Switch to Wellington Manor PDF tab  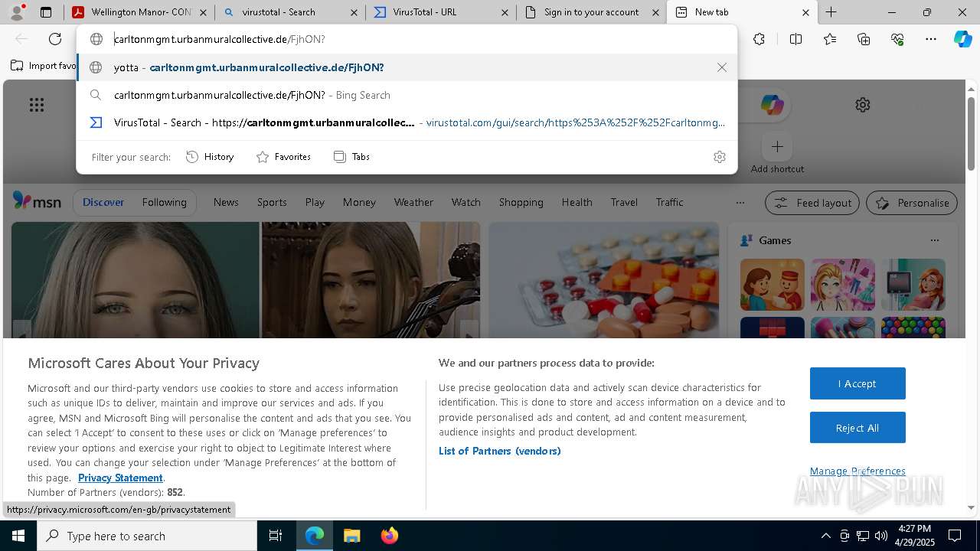pyautogui.click(x=140, y=12)
